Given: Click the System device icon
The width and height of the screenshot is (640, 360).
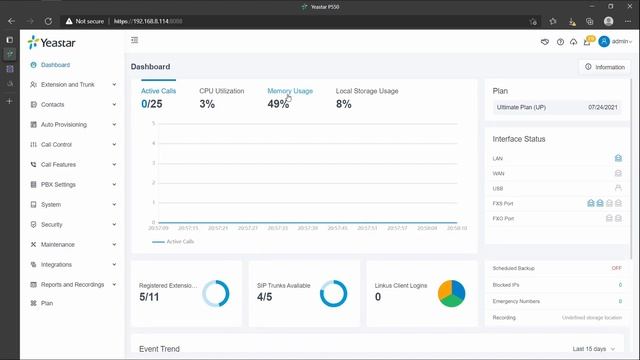Looking at the screenshot, I should [x=33, y=204].
